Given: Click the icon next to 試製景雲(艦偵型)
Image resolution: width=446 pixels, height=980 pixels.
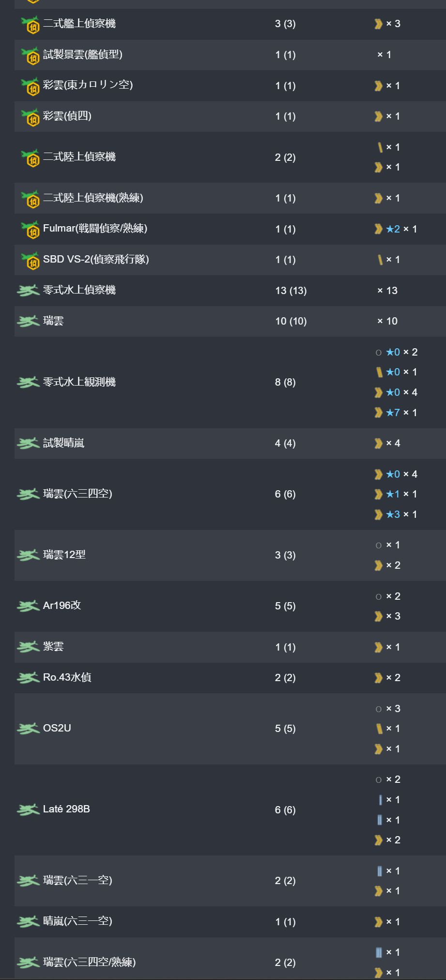Looking at the screenshot, I should click(30, 55).
